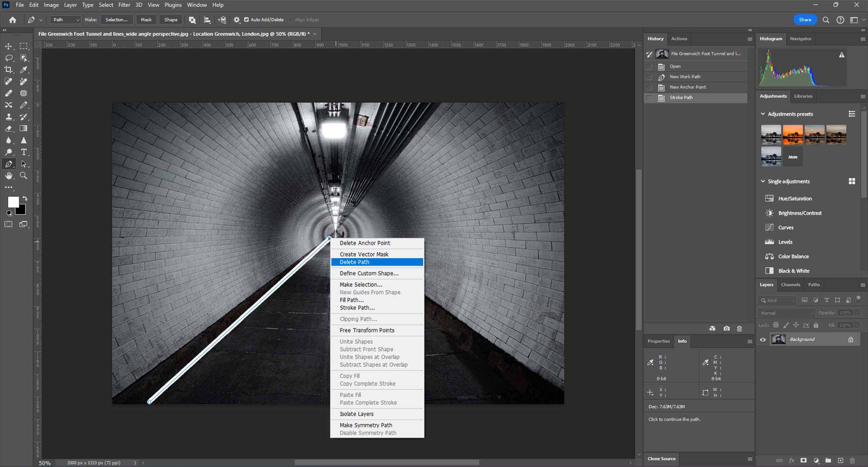This screenshot has height=467, width=868.
Task: Select the Pen tool in toolbar
Action: coord(8,164)
